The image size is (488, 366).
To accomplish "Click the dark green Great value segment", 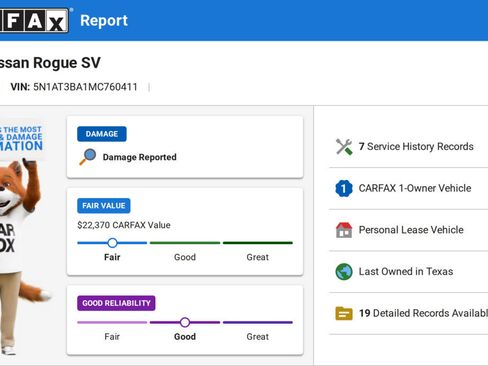I will click(x=258, y=243).
